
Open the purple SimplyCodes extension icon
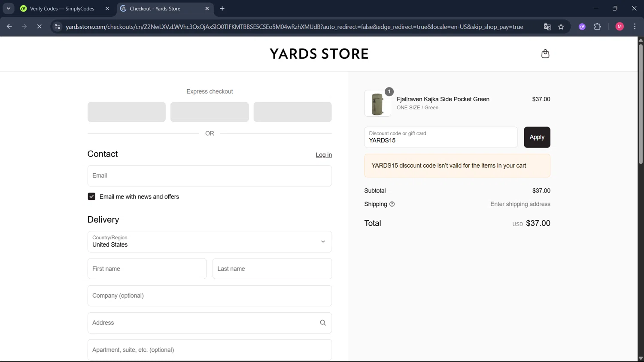(x=582, y=27)
